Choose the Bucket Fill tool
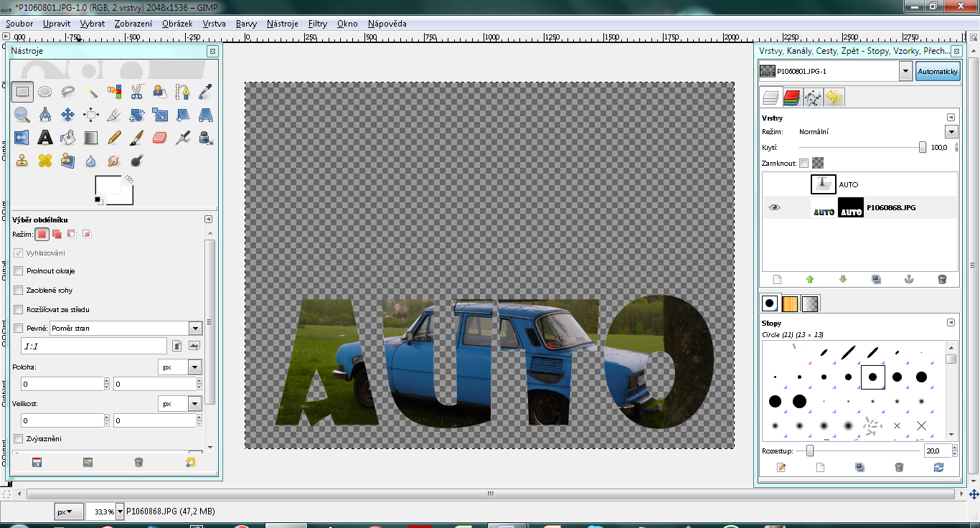The image size is (980, 528). coord(68,137)
